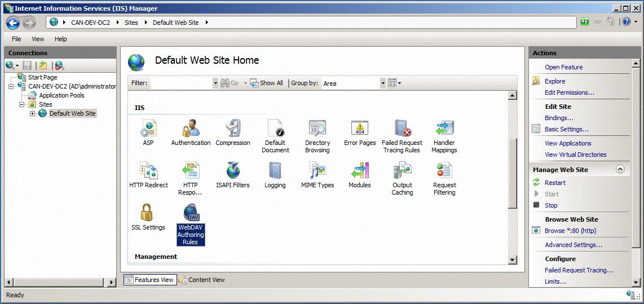Click the Save icon in Connections toolbar

point(27,65)
